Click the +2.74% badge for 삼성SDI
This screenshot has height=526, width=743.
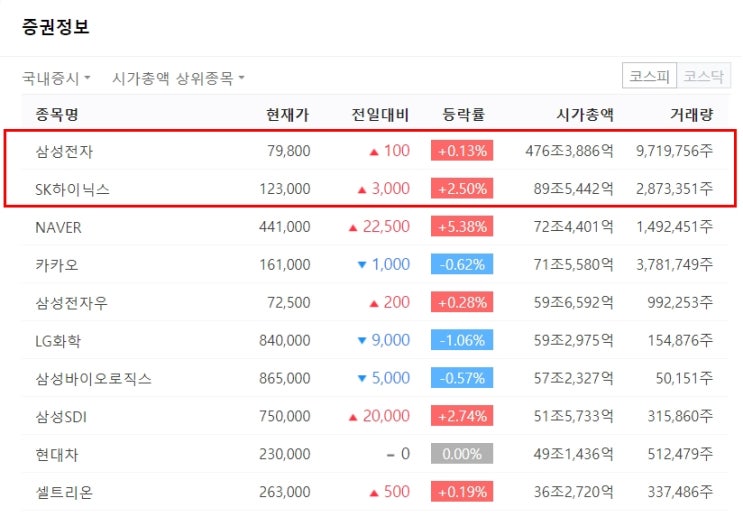coord(462,416)
